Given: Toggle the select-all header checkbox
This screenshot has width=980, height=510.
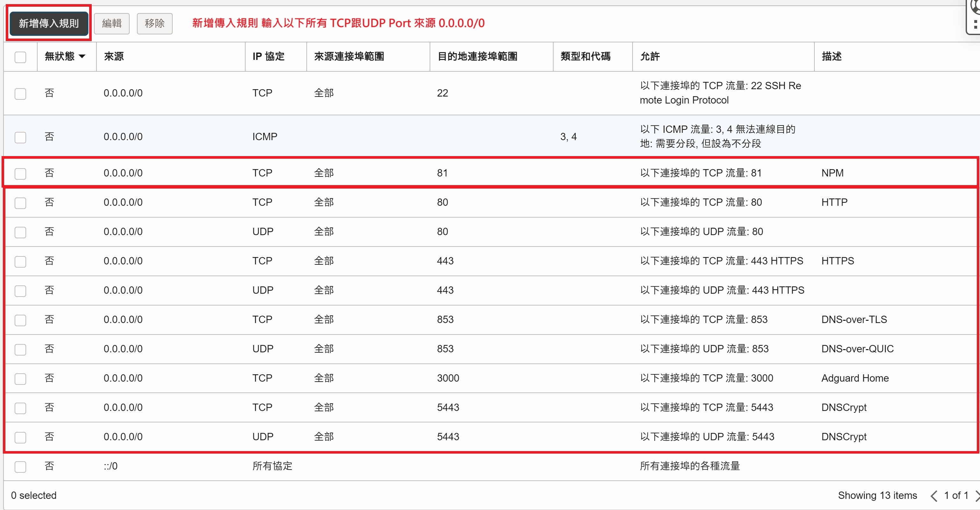Looking at the screenshot, I should click(21, 57).
